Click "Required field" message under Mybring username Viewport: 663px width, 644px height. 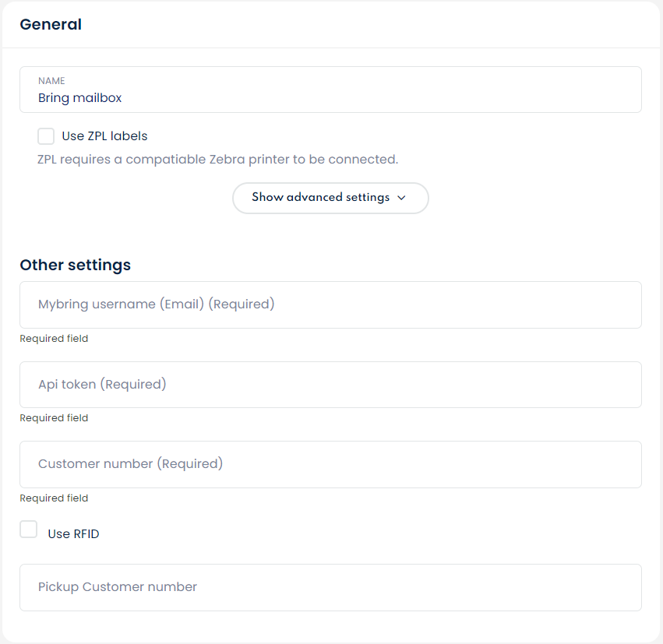coord(54,339)
